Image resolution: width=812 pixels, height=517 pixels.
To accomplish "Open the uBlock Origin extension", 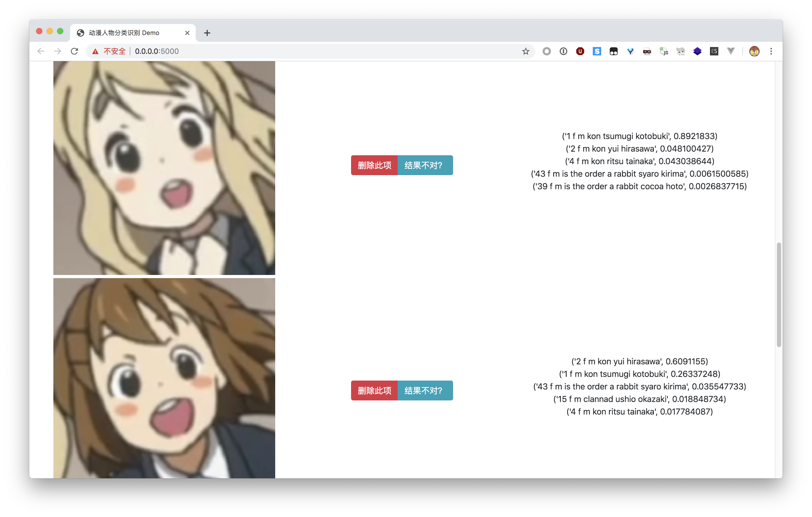I will [x=580, y=51].
